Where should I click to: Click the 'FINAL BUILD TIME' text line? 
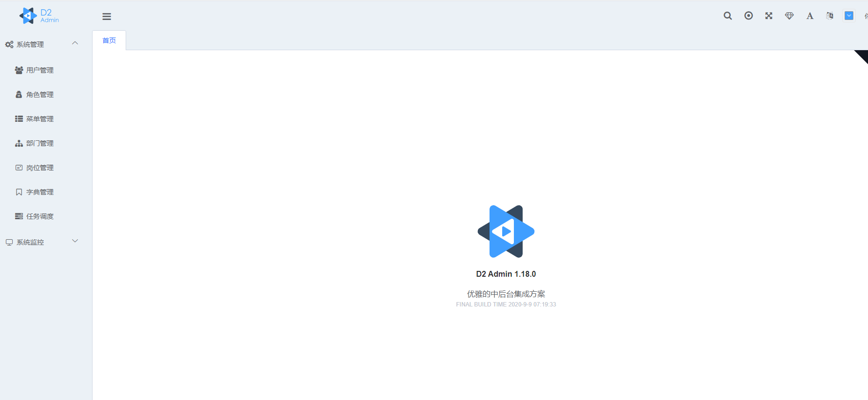506,305
